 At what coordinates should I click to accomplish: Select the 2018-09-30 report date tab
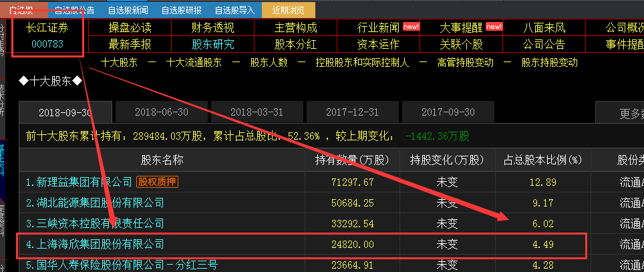pos(65,112)
